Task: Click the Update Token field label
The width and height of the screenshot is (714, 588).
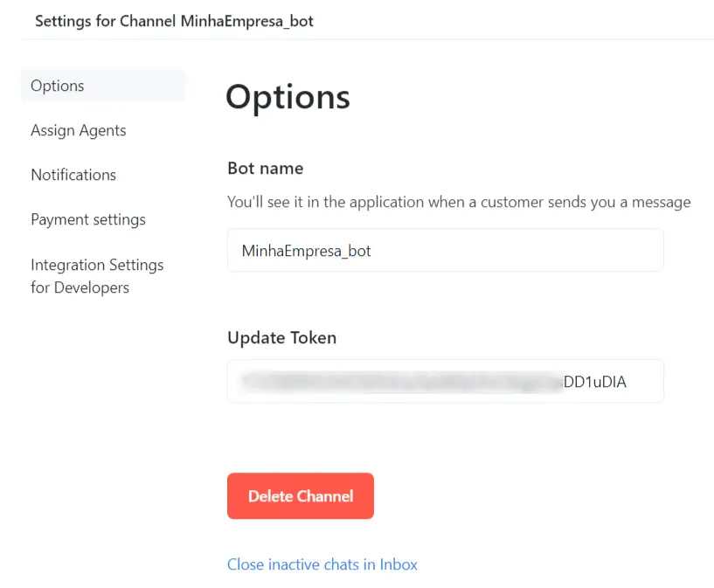Action: (281, 337)
